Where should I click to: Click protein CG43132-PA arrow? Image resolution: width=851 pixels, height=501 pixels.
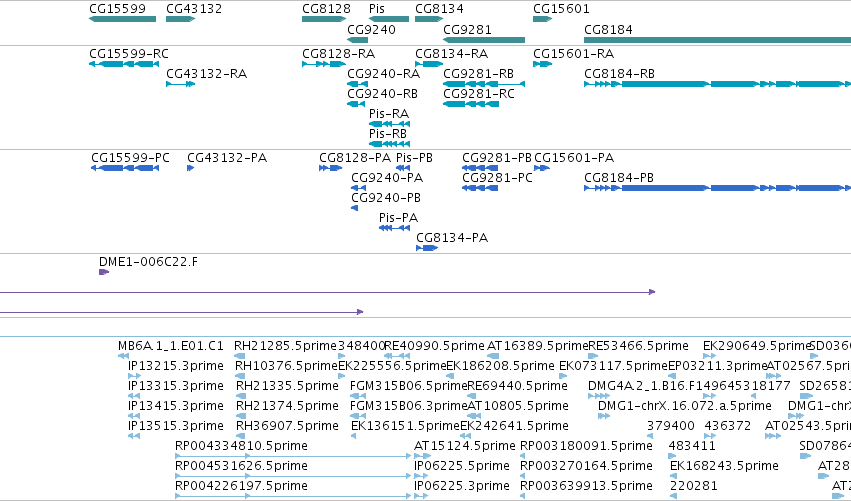click(190, 168)
